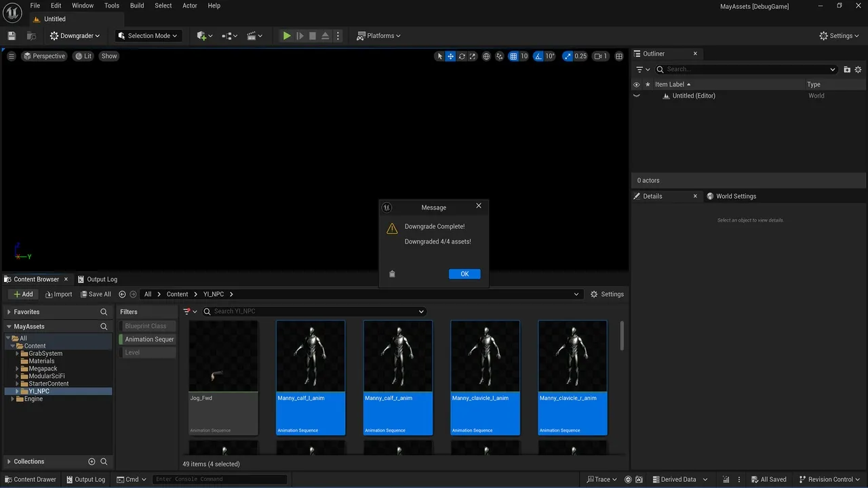Viewport: 868px width, 488px height.
Task: Toggle rotation angle snapping
Action: point(538,56)
